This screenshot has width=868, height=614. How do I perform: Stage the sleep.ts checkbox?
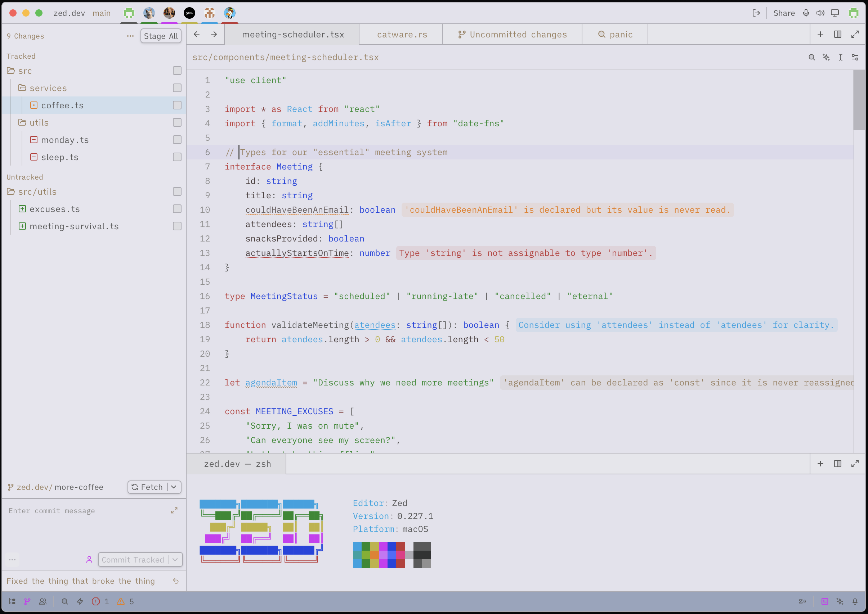point(177,157)
